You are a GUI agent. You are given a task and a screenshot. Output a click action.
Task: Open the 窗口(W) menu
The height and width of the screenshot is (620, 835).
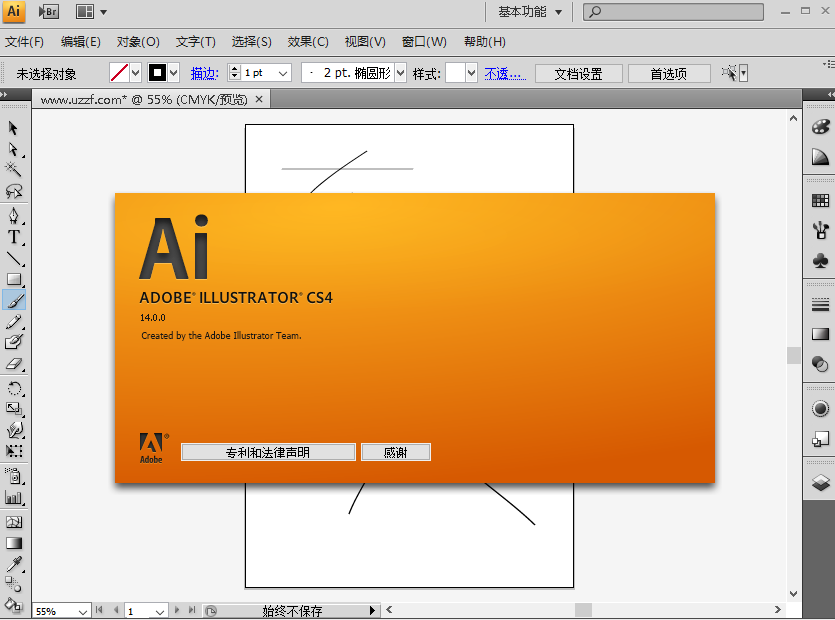pos(424,42)
